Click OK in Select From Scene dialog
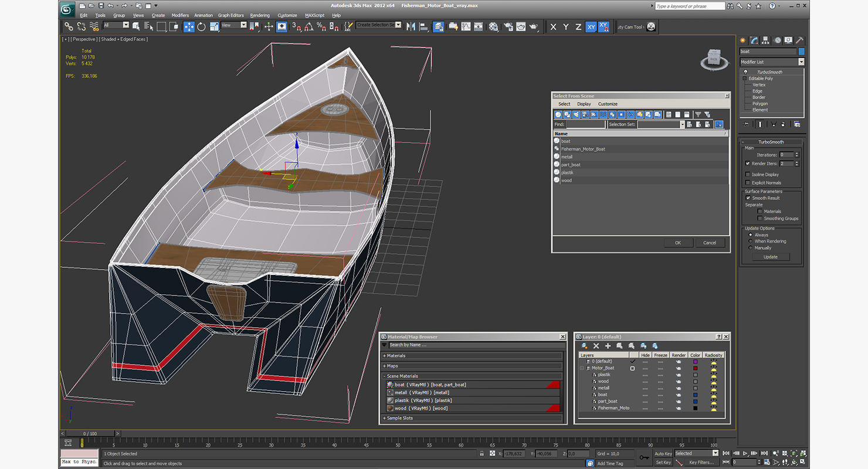868x469 pixels. coord(677,243)
